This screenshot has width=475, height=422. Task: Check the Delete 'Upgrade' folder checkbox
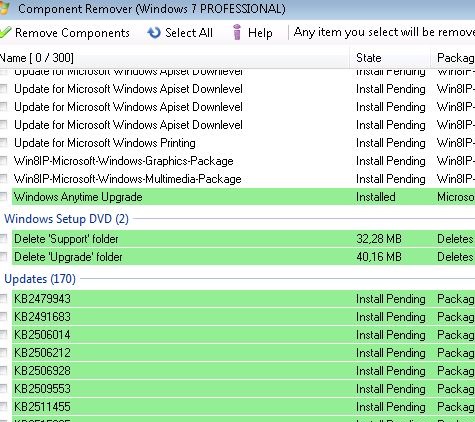3,257
